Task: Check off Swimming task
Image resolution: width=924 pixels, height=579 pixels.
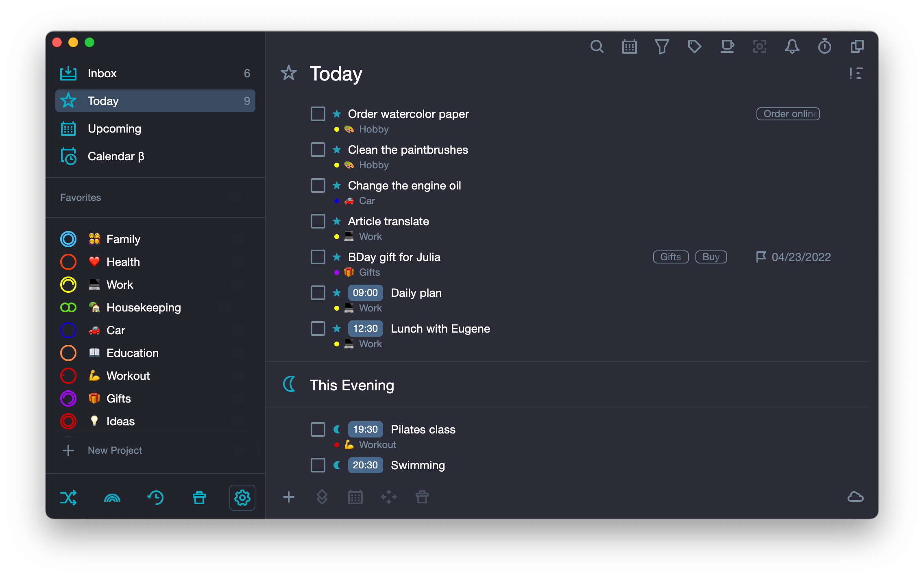Action: click(318, 465)
